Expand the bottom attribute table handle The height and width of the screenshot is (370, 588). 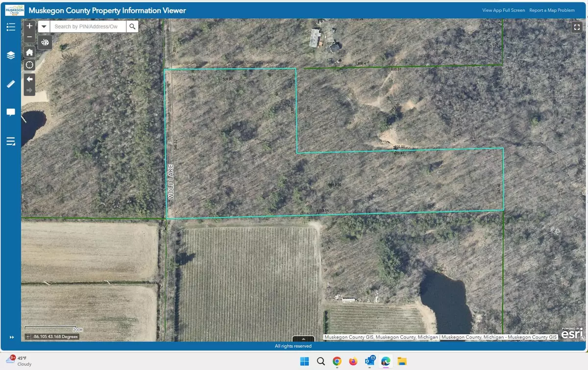[x=304, y=339]
